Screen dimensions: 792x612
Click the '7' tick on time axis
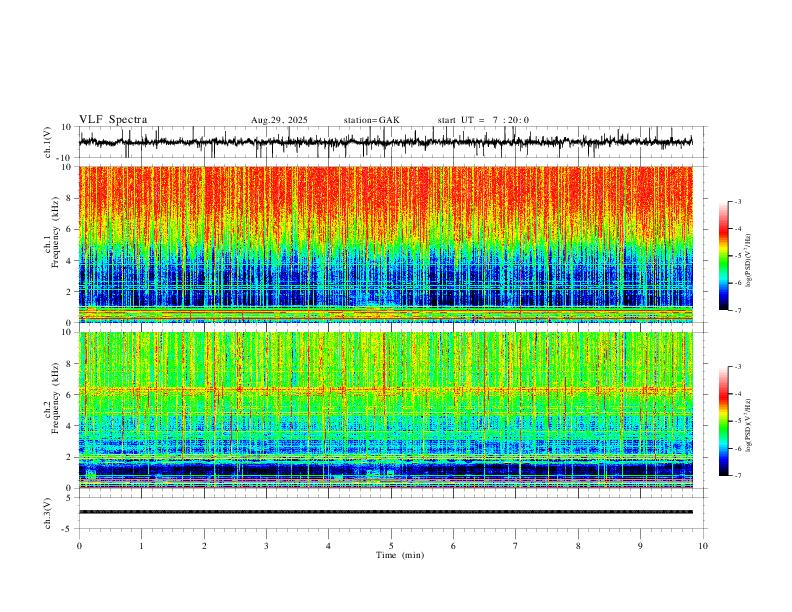click(x=516, y=546)
